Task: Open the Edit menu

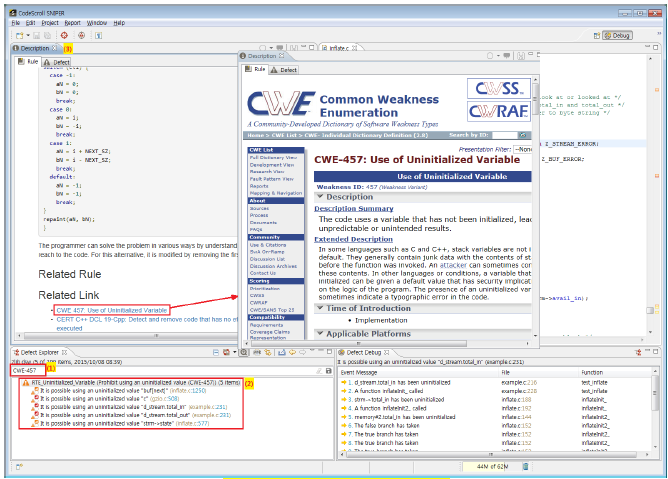Action: pyautogui.click(x=30, y=23)
